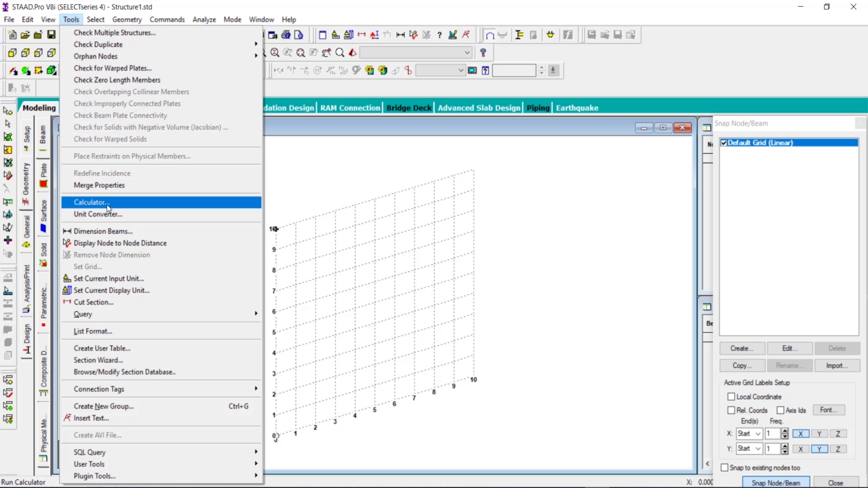
Task: Click the Save icon in the toolbar
Action: pyautogui.click(x=51, y=35)
